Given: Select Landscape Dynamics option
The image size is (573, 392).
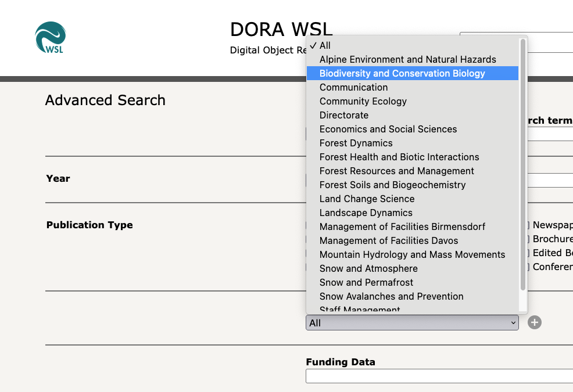Looking at the screenshot, I should click(x=412, y=212).
